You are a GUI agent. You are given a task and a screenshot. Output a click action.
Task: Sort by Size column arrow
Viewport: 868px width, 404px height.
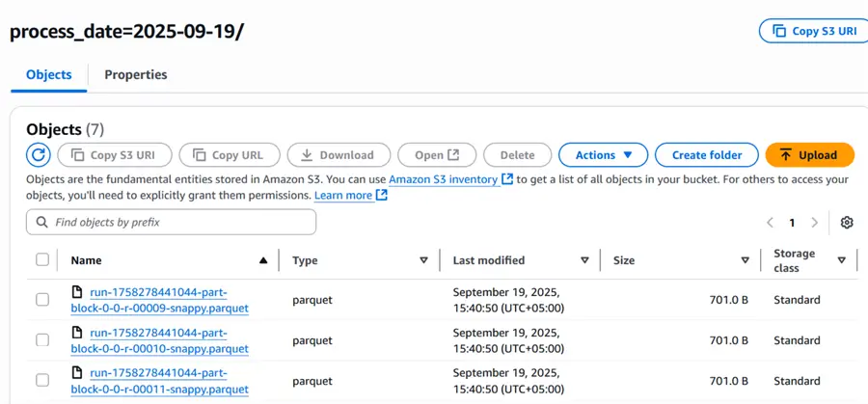pos(746,260)
